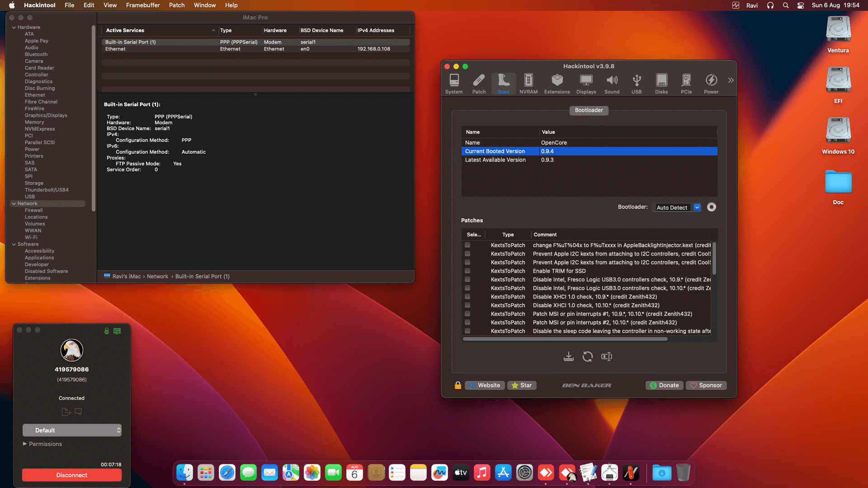Click the System Information sidebar scrollbar
This screenshot has width=868, height=488.
click(x=94, y=118)
